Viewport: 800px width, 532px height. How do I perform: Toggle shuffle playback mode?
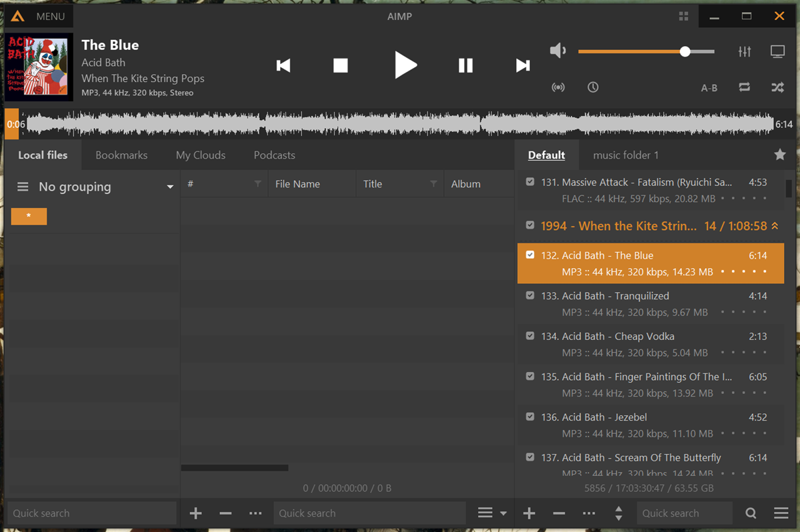point(778,87)
